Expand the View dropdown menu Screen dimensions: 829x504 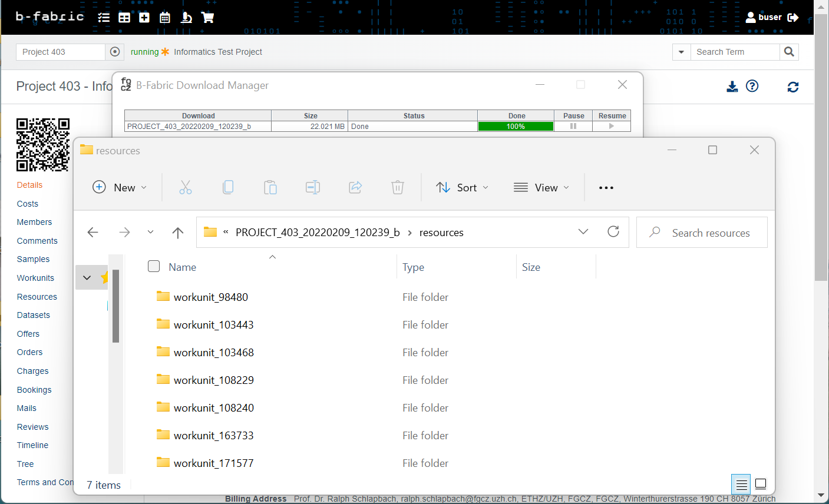point(541,188)
